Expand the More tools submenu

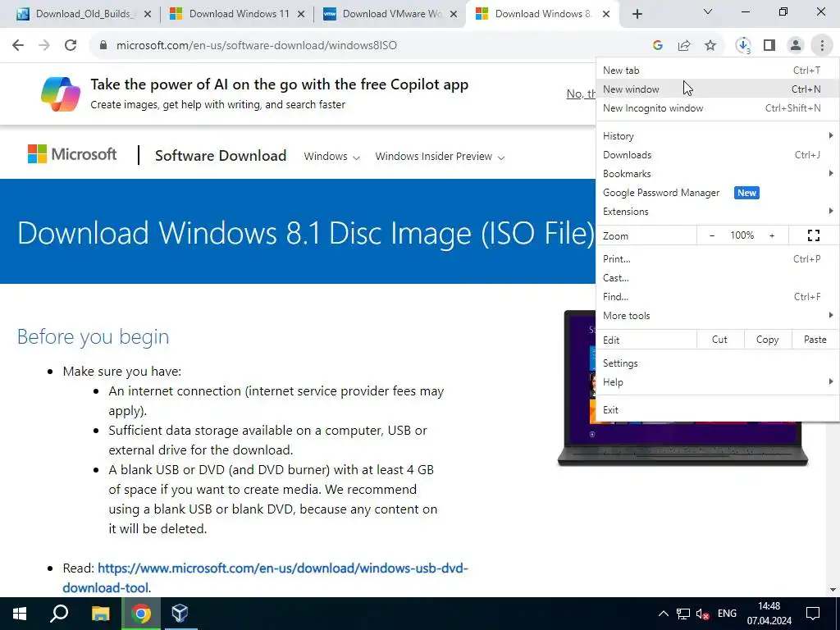717,316
